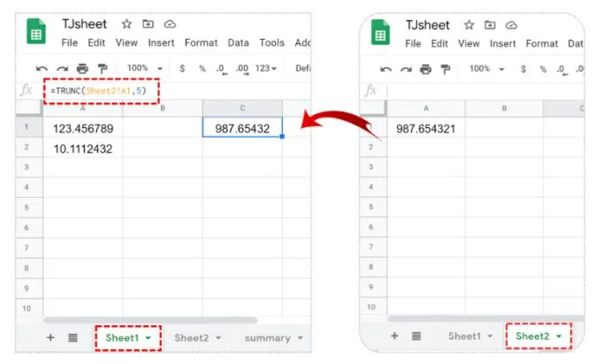Decrease decimal places in right window
Image resolution: width=610 pixels, height=364 pixels.
561,70
